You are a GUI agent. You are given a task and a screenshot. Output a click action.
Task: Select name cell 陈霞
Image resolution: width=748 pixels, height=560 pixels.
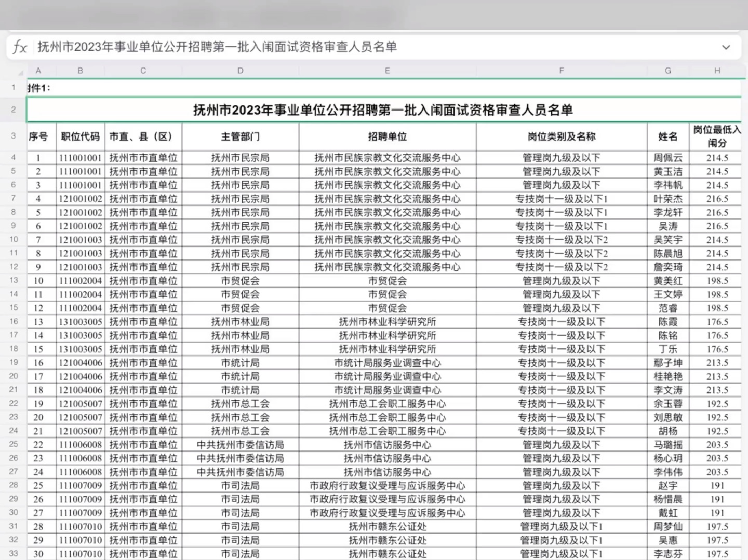tap(668, 322)
